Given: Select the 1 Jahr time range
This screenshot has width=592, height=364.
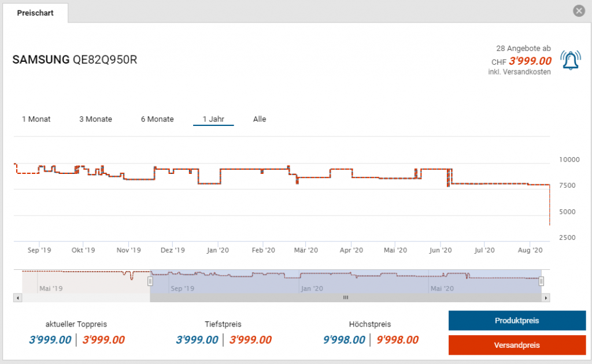Looking at the screenshot, I should tap(213, 119).
